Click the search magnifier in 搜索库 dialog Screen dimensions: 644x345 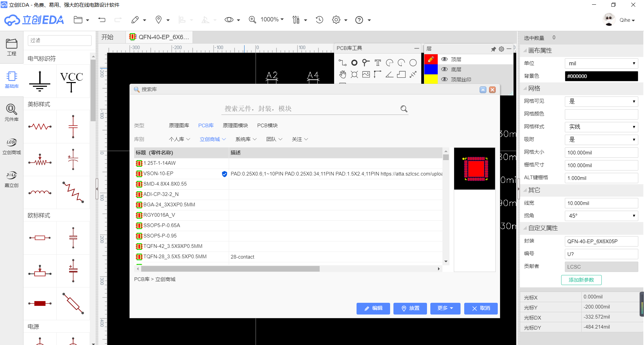coord(404,109)
